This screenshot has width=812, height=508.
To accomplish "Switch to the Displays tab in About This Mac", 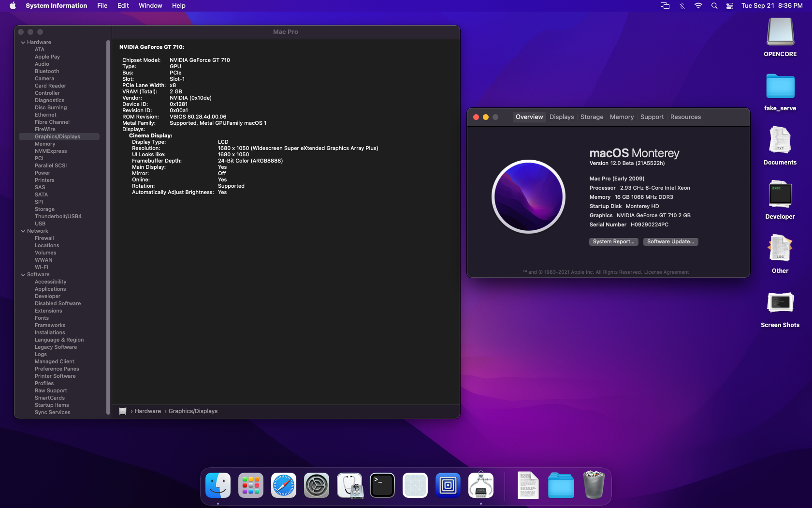I will (x=562, y=117).
